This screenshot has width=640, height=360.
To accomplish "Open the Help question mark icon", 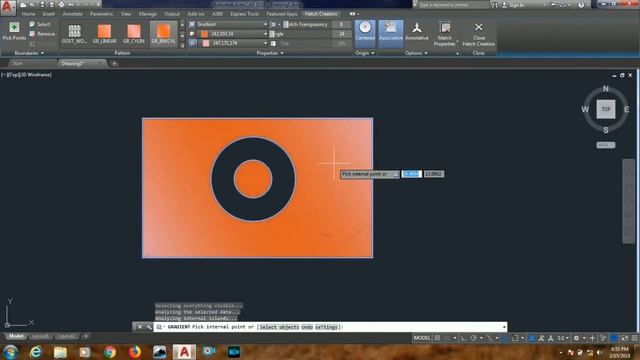I will coord(581,5).
